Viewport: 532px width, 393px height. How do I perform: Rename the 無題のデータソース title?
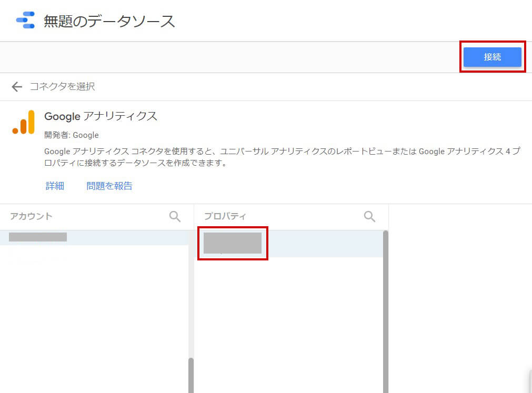click(109, 21)
